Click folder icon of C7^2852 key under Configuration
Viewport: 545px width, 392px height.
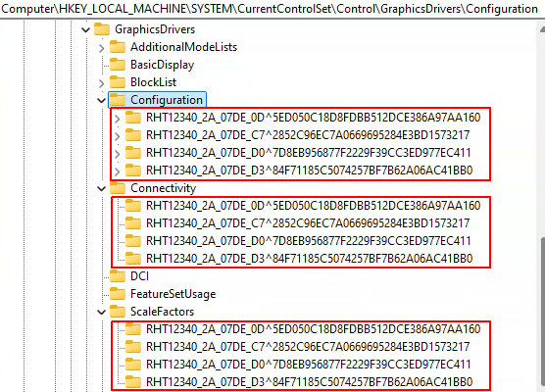133,135
